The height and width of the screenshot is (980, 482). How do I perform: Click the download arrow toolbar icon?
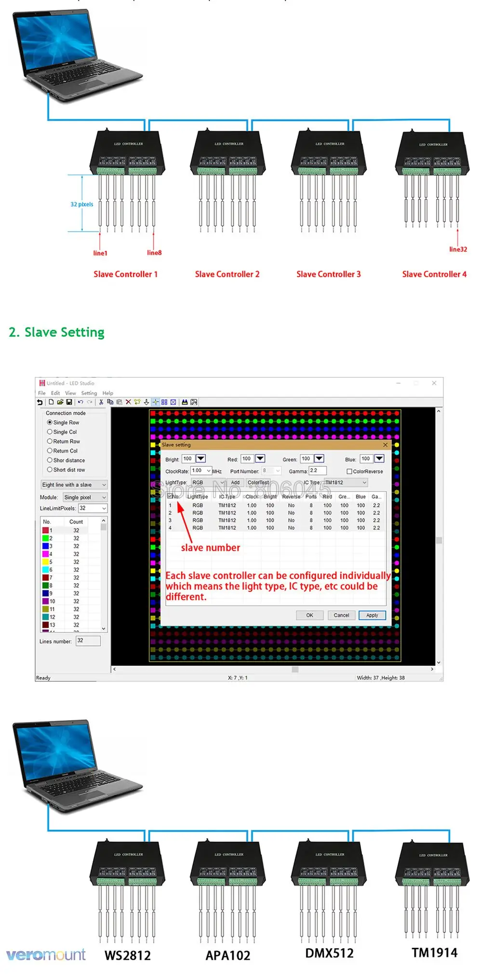coord(147,402)
